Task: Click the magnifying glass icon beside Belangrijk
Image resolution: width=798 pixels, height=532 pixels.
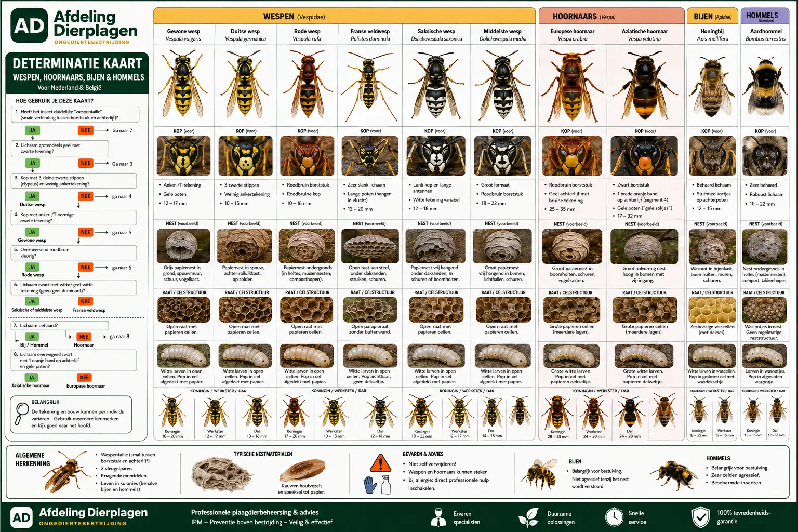Action: [22, 413]
